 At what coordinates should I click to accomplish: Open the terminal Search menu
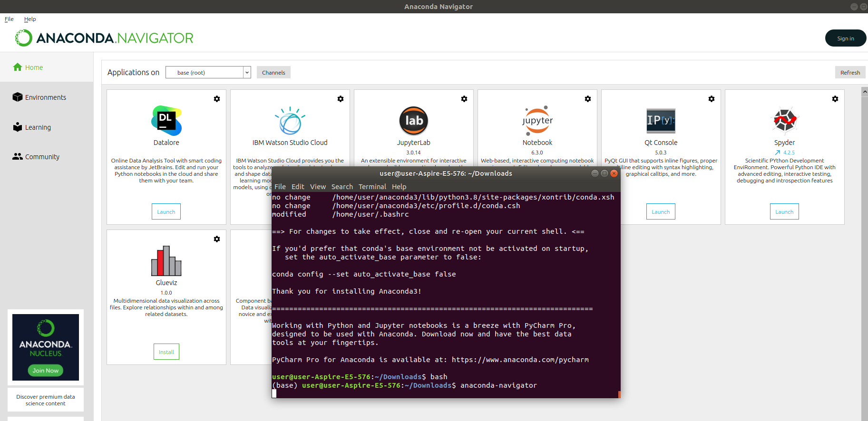click(342, 187)
